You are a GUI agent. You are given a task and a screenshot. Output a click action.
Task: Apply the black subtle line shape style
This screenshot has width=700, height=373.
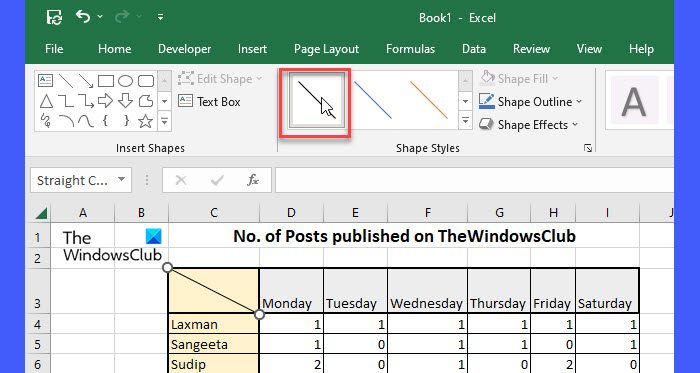(317, 100)
